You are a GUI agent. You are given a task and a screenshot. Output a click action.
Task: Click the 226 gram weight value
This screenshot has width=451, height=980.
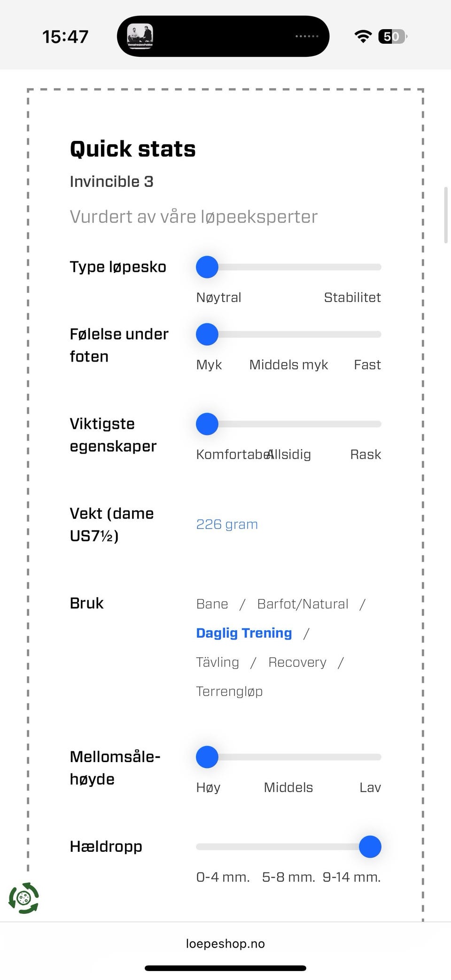pyautogui.click(x=227, y=524)
